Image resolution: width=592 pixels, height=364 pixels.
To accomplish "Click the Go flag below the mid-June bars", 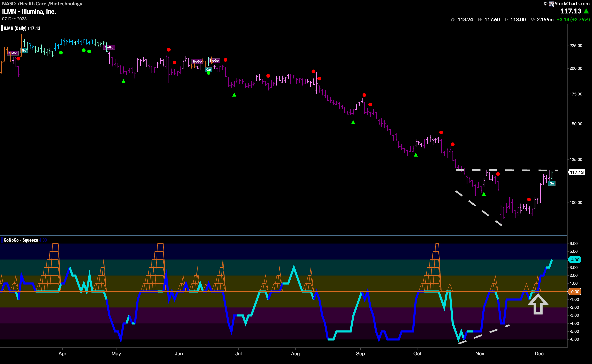I will pyautogui.click(x=208, y=70).
